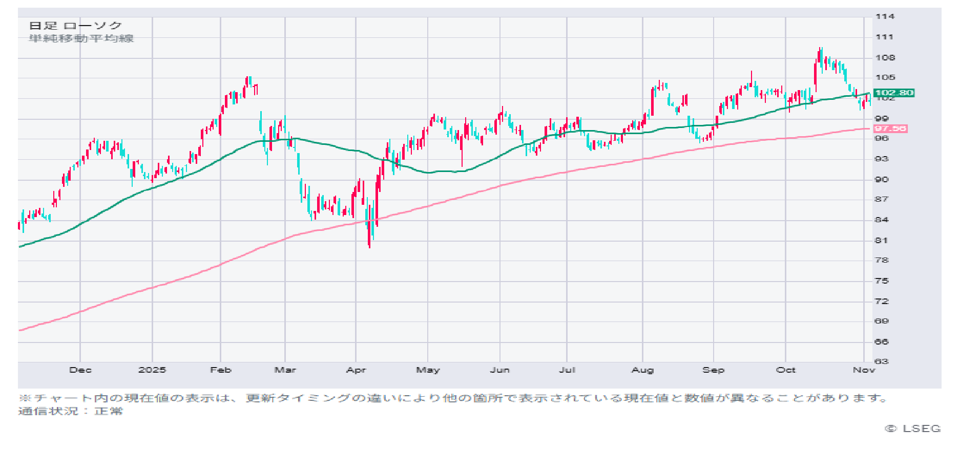This screenshot has height=450, width=980.
Task: Click the Apr label on time axis
Action: pos(356,370)
